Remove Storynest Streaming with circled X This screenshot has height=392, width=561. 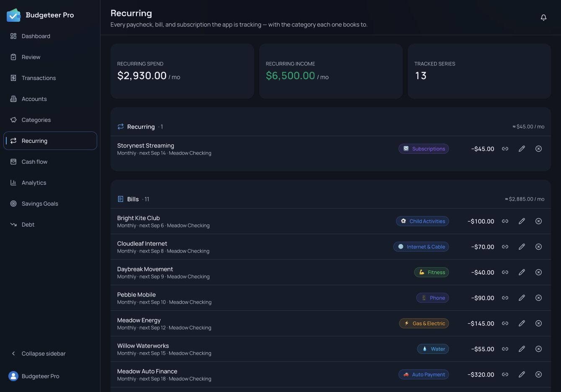pyautogui.click(x=539, y=149)
